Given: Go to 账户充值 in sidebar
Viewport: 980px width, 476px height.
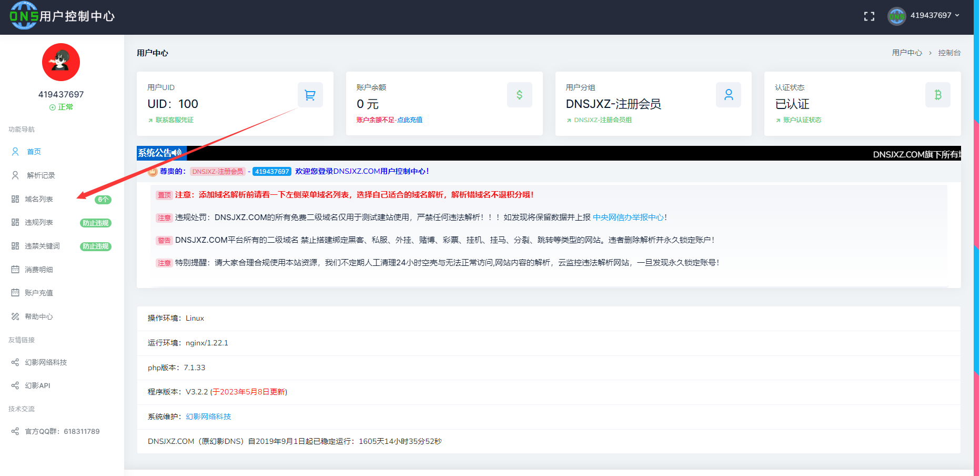Looking at the screenshot, I should pyautogui.click(x=39, y=293).
